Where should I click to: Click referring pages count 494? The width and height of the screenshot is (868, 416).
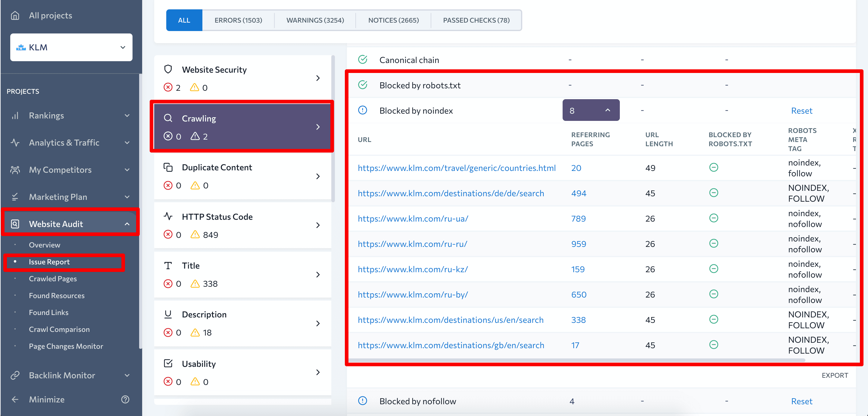point(579,193)
